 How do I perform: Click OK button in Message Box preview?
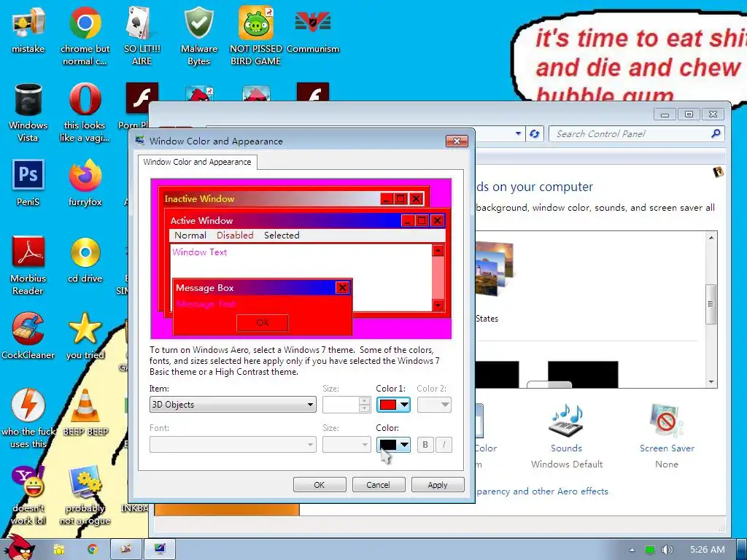(x=263, y=322)
